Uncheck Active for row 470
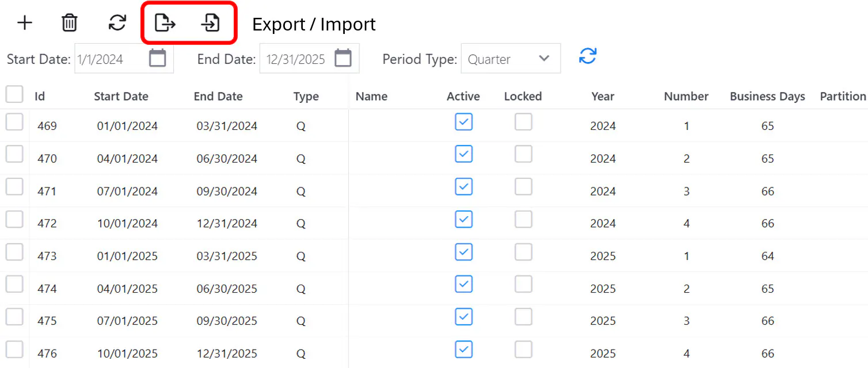The height and width of the screenshot is (368, 868). click(x=464, y=154)
